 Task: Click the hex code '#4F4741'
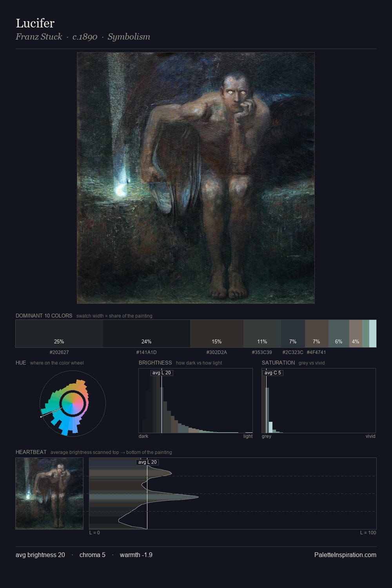click(x=316, y=352)
